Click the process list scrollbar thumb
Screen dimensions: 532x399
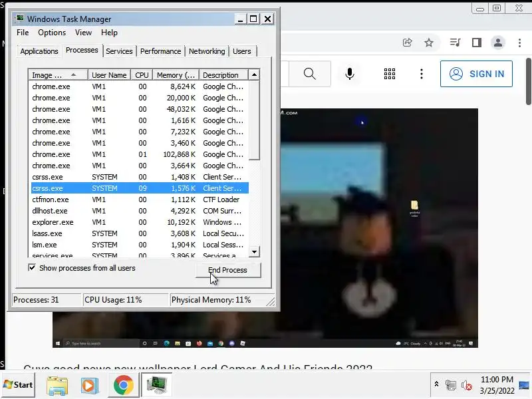coord(254,120)
